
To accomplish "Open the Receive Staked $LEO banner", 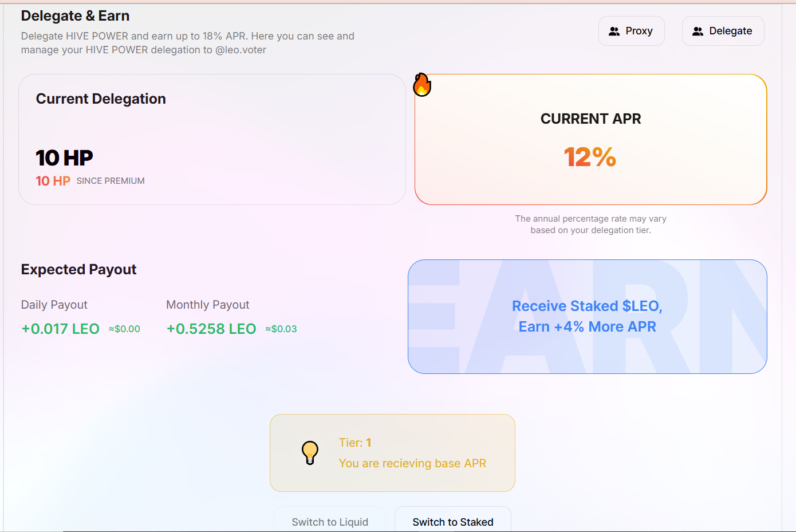I will pyautogui.click(x=587, y=317).
